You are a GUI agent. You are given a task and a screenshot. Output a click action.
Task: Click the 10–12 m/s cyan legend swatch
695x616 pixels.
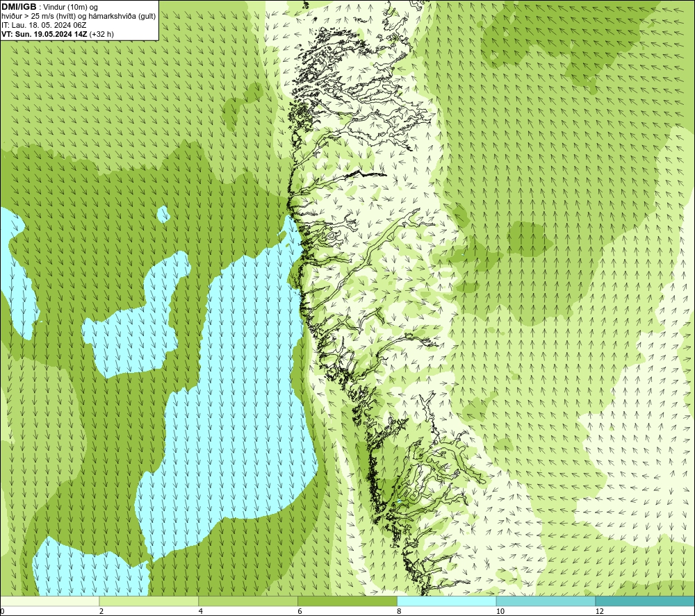[546, 601]
